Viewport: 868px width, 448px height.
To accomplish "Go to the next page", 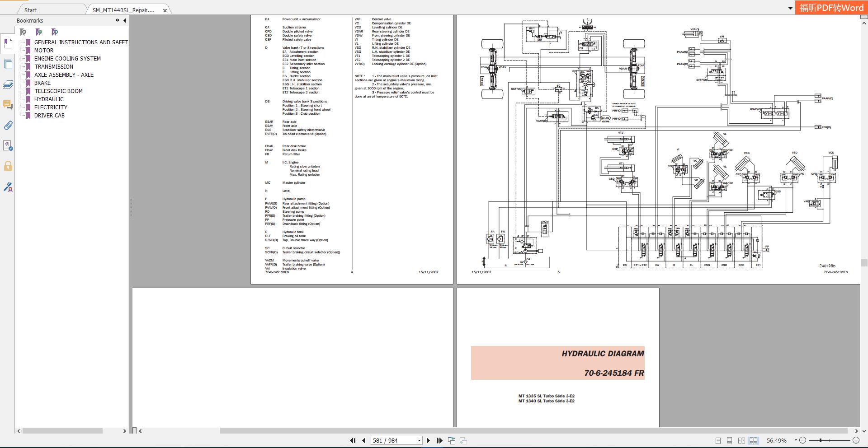I will (x=428, y=440).
